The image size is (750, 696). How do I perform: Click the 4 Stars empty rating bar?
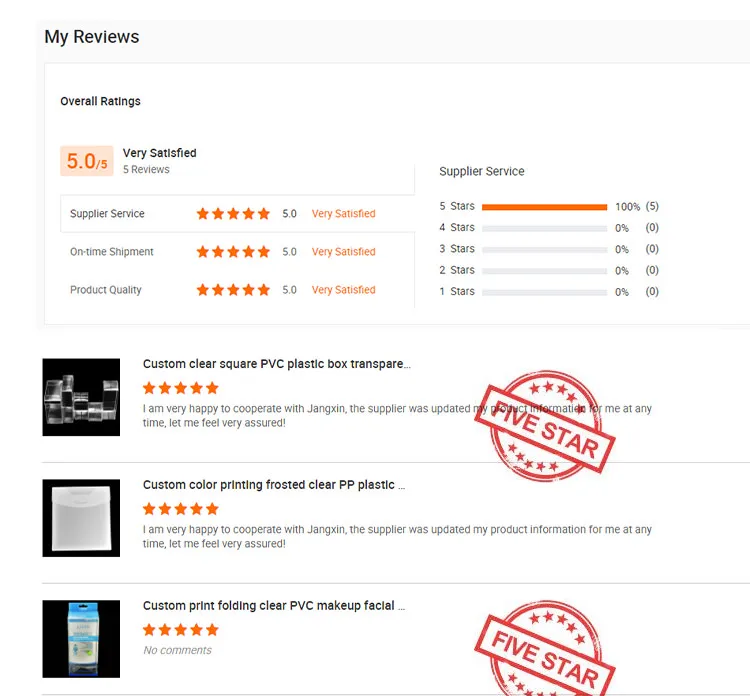(x=544, y=229)
